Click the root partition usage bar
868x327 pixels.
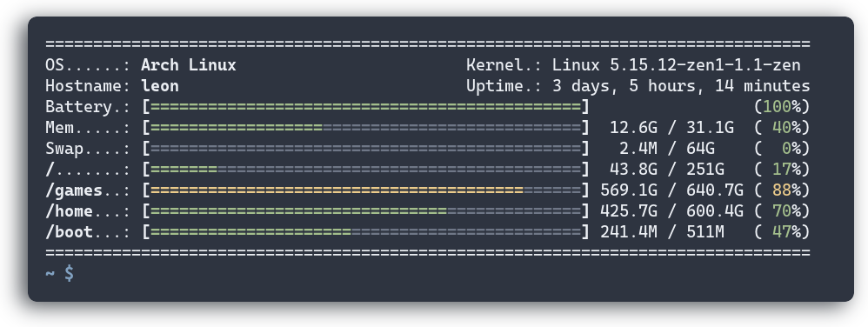coord(366,170)
